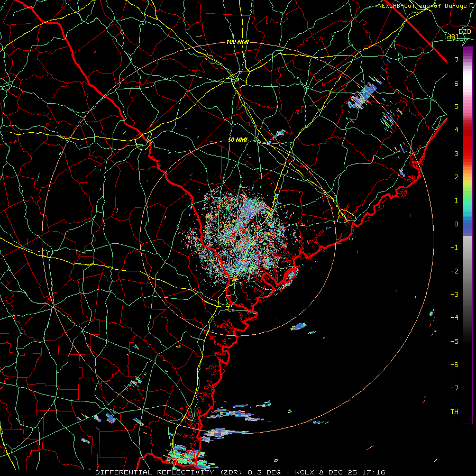The height and width of the screenshot is (476, 476).
Task: Click the color scale value -7
Action: [454, 388]
